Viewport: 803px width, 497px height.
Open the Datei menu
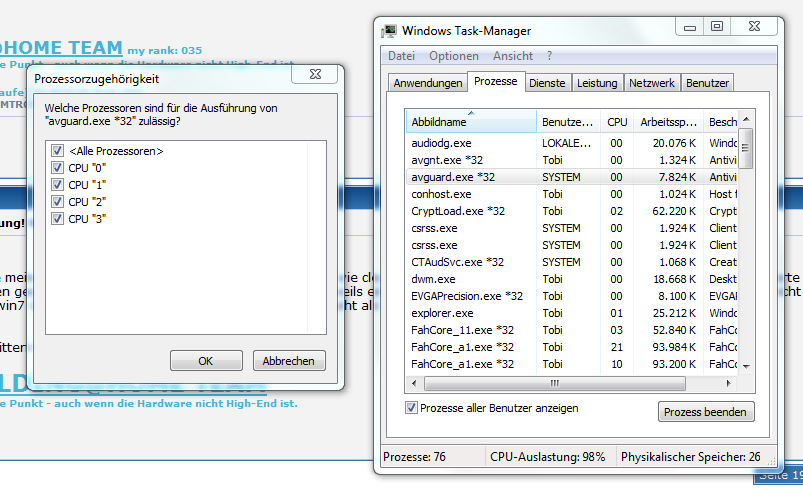coord(401,56)
